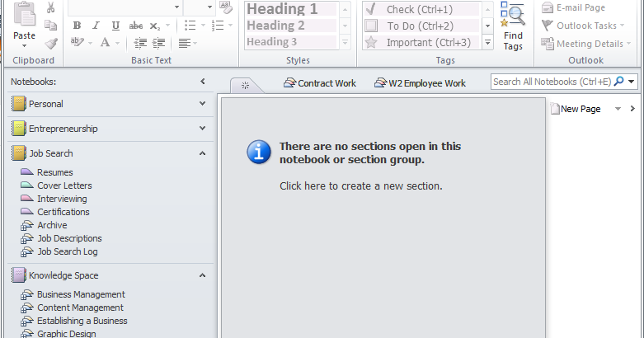Create a new section tab
The height and width of the screenshot is (338, 644).
pyautogui.click(x=246, y=86)
